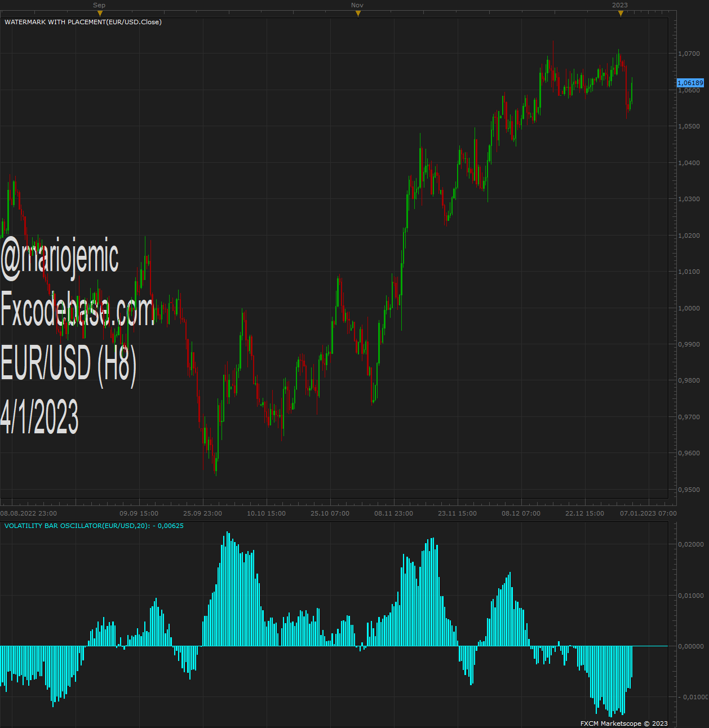Click the FXCM Marketscope © 2023 text
709x728 pixels.
624,723
